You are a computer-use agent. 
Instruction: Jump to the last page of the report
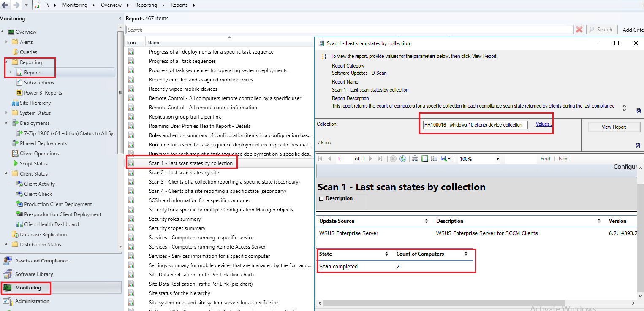coord(379,159)
